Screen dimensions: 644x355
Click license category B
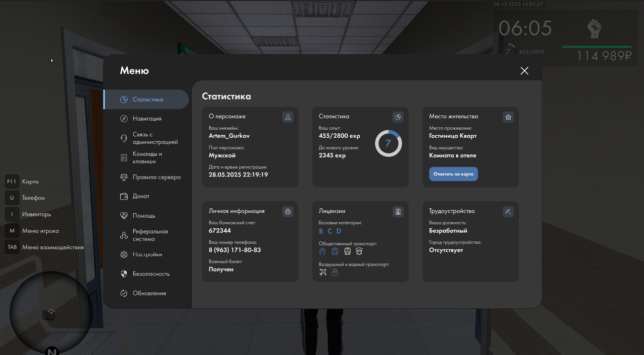point(321,231)
